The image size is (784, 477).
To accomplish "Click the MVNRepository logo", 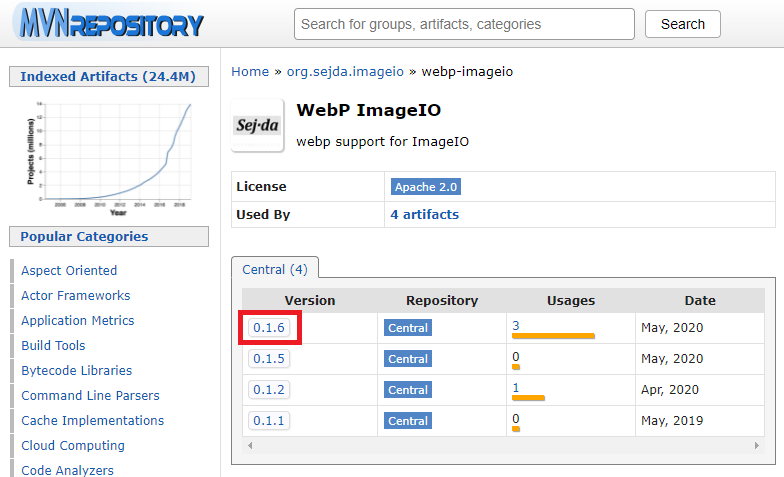I will click(x=112, y=23).
